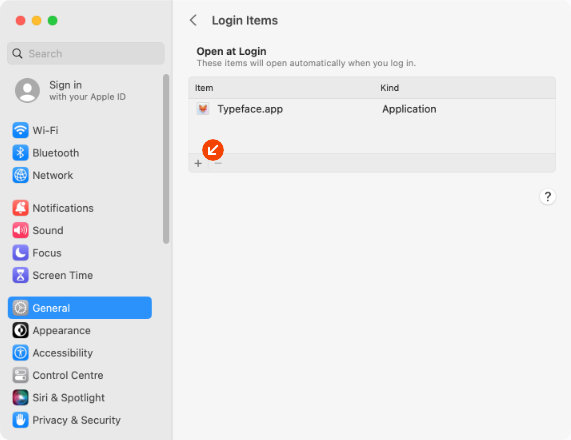The image size is (571, 440).
Task: Click the Privacy & Security hand icon
Action: 20,420
